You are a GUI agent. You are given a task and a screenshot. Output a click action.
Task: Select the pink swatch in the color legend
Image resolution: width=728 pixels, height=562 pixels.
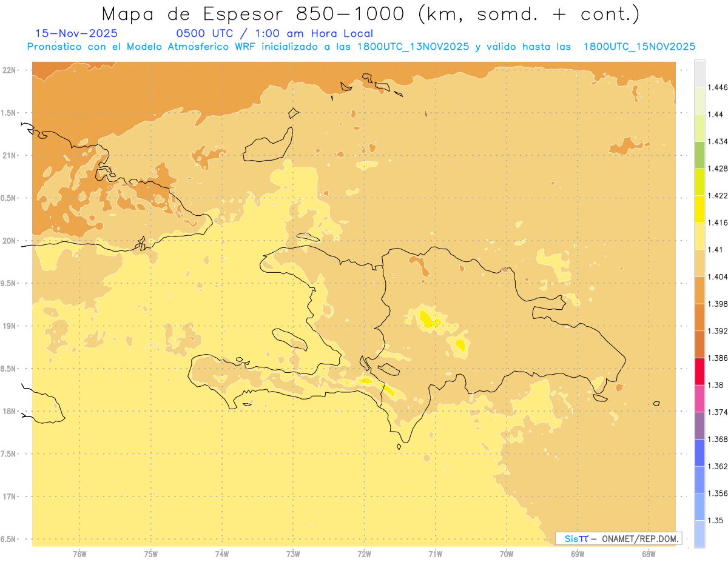[x=699, y=398]
